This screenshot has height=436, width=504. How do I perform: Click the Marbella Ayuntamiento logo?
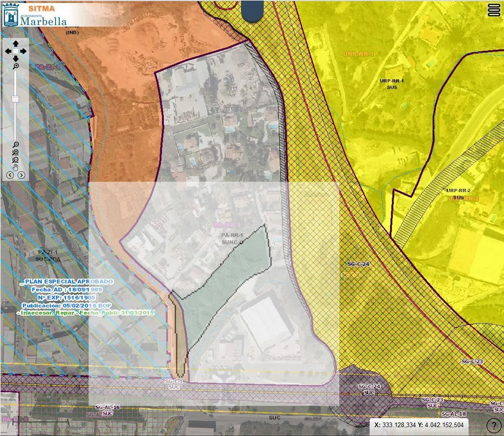click(35, 15)
